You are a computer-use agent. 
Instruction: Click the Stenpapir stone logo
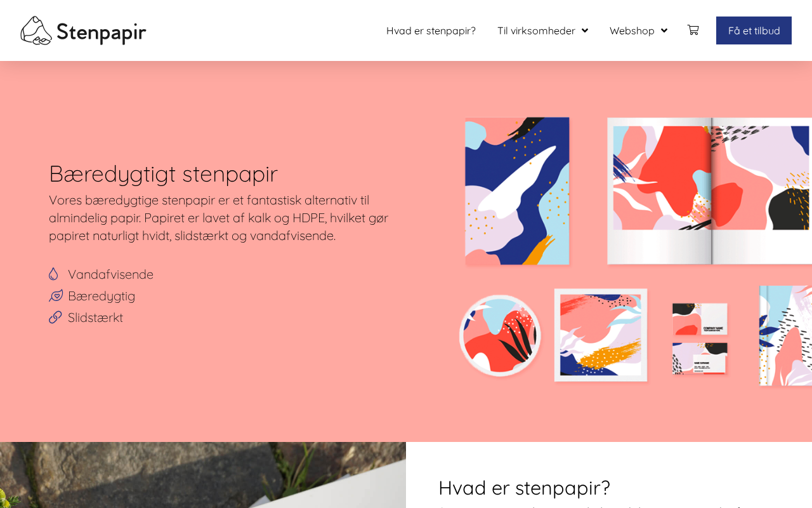36,30
